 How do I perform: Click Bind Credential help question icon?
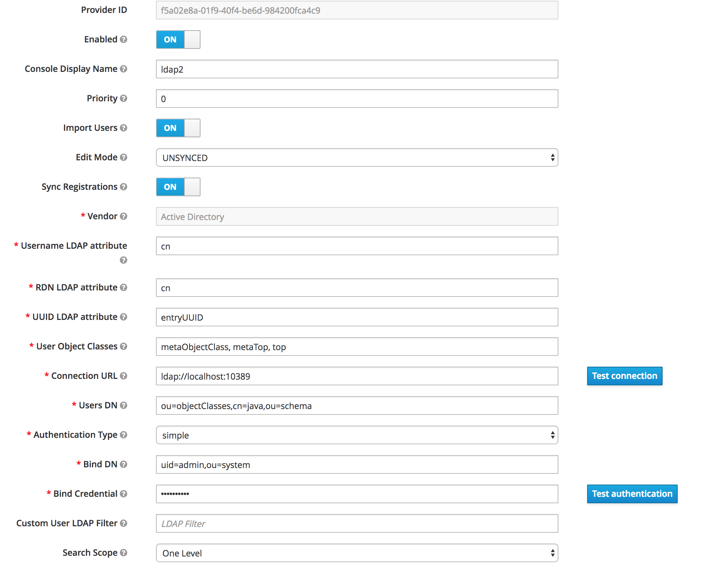(x=124, y=494)
